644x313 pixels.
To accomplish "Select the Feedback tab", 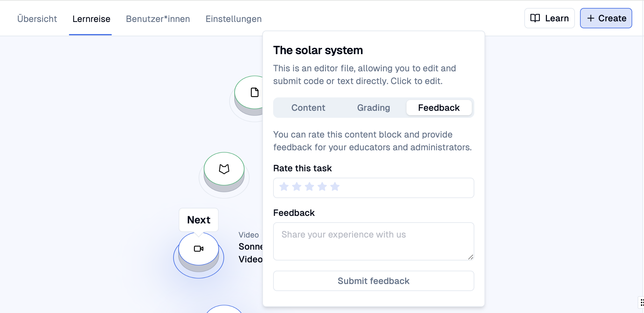I will tap(439, 108).
